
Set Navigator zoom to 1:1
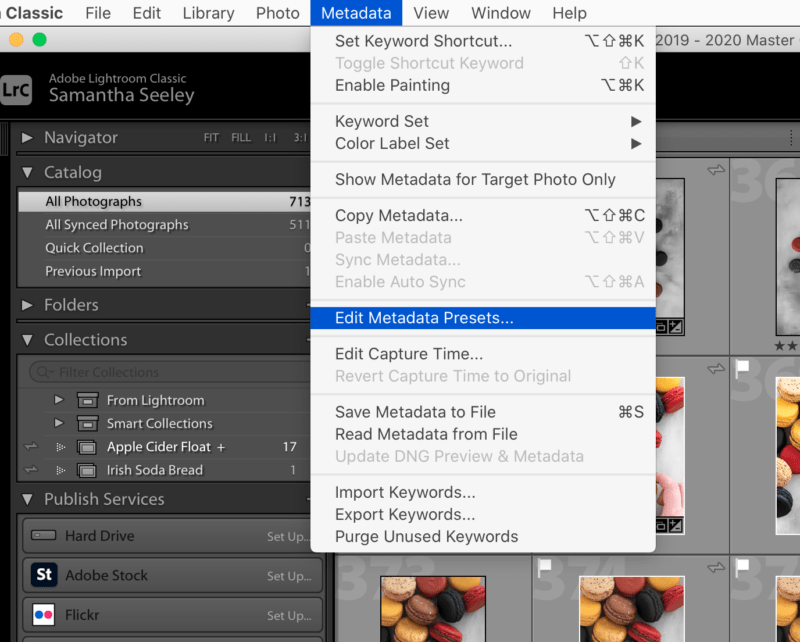[x=270, y=138]
